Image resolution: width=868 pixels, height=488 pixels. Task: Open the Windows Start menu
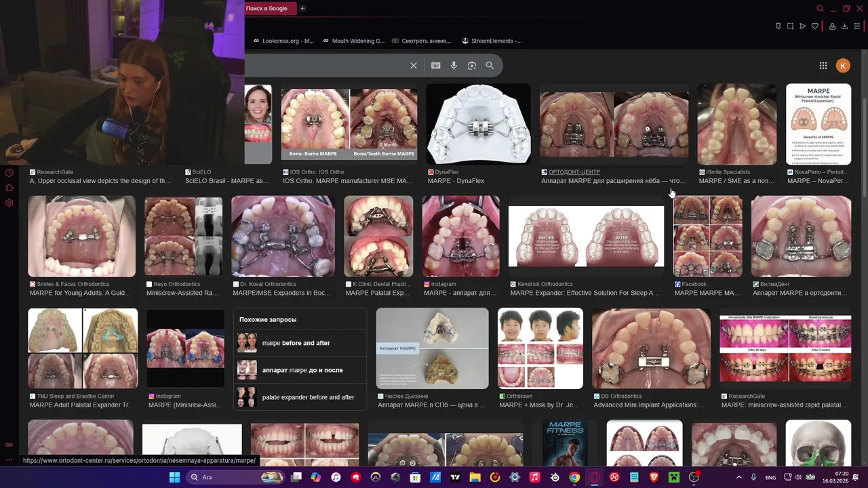(174, 477)
